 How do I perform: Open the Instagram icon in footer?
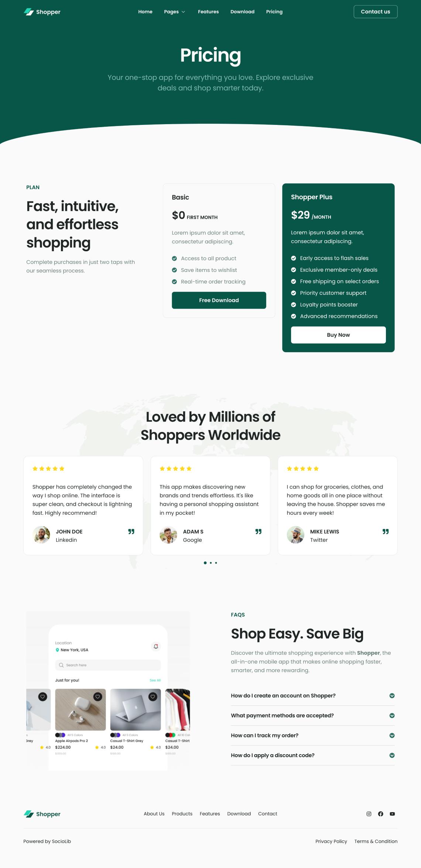[x=369, y=814]
